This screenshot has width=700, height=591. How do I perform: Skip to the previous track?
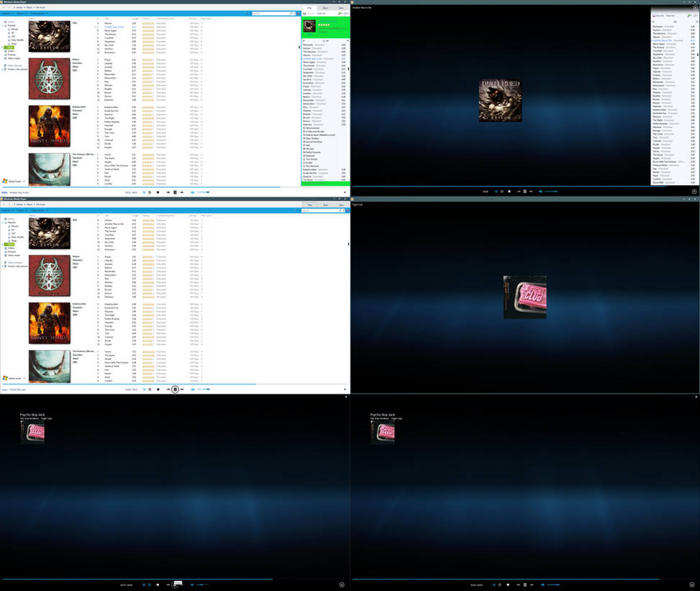point(168,192)
